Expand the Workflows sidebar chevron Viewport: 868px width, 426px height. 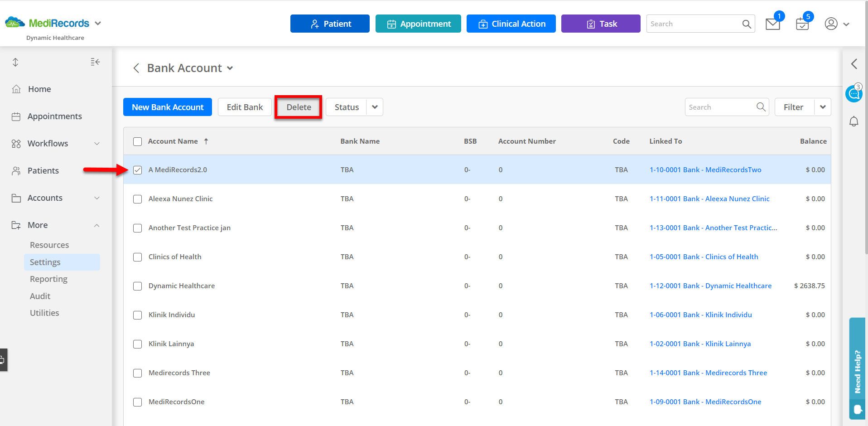tap(96, 144)
